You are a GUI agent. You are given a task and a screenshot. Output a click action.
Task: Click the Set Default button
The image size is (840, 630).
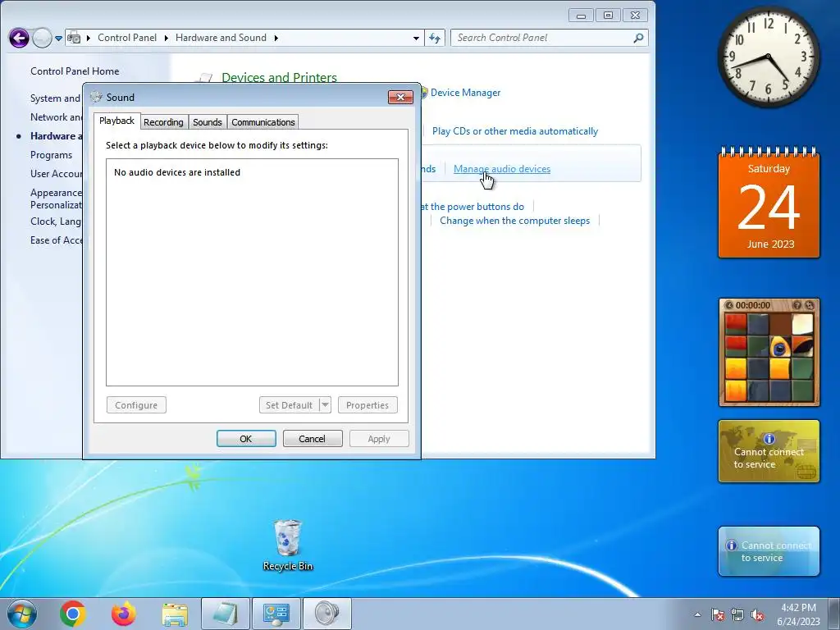[290, 405]
